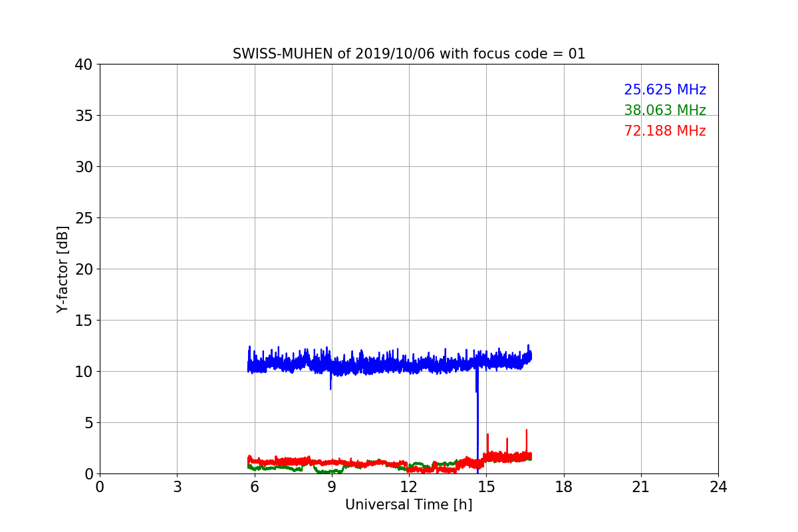This screenshot has height=532, width=798.
Task: Click x-axis tick value 24
Action: click(x=718, y=487)
